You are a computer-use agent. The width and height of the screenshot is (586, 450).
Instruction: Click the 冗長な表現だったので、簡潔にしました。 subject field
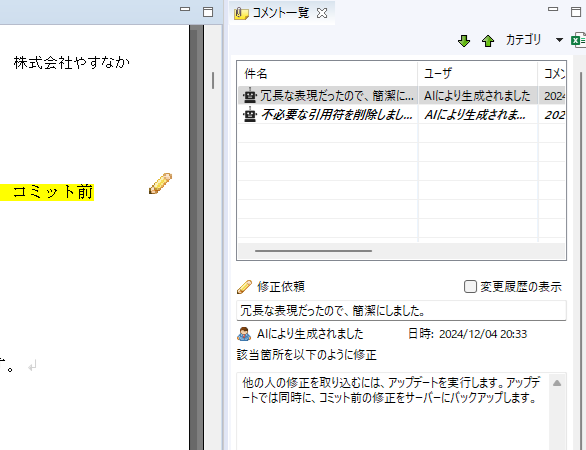[x=401, y=311]
